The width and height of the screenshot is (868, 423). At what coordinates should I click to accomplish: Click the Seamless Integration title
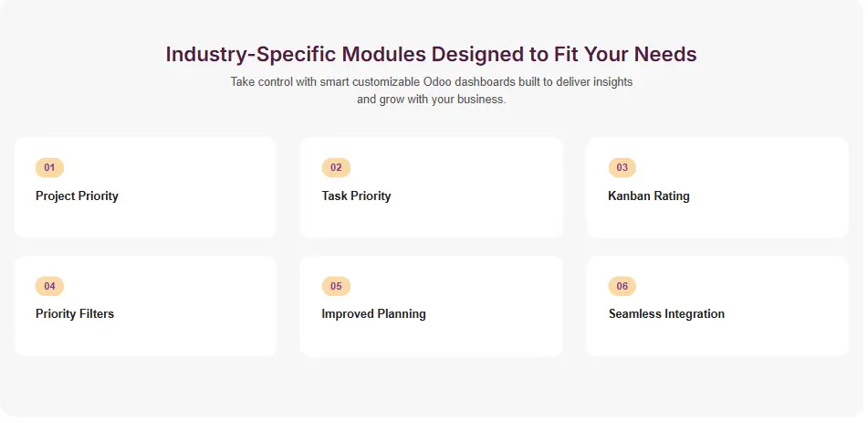click(x=666, y=314)
